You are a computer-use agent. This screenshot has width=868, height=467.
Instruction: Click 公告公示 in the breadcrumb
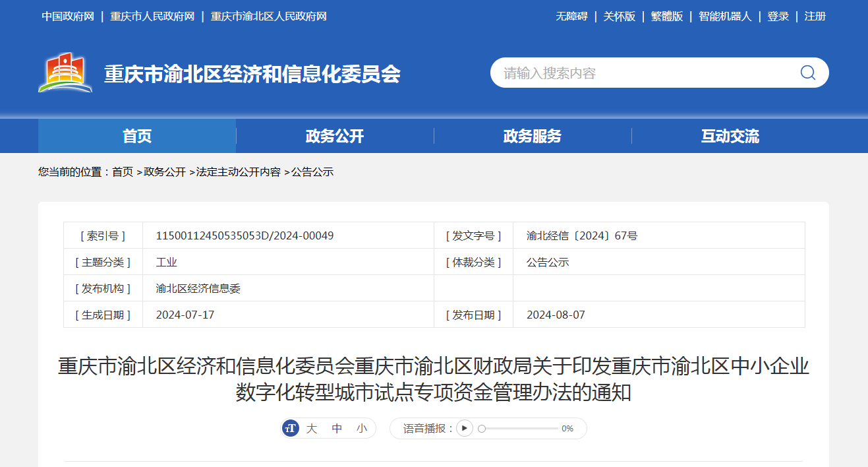312,172
